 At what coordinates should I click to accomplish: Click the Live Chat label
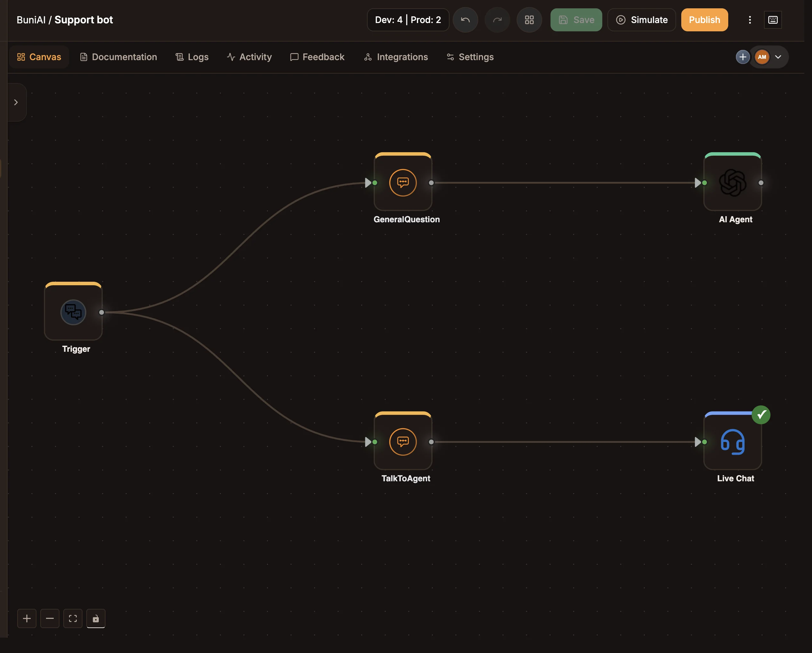pos(735,478)
